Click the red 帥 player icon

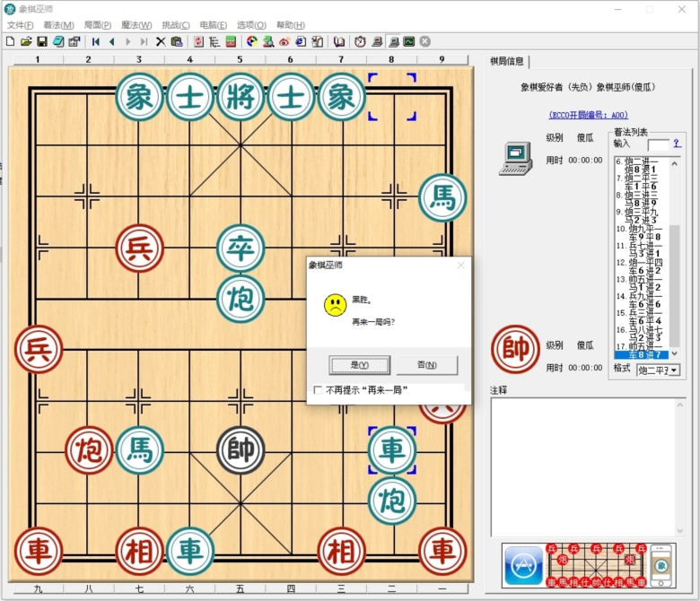(516, 349)
